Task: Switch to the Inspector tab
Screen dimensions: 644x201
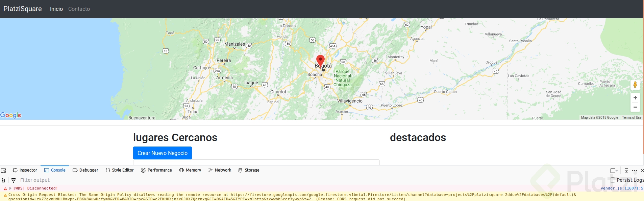Action: pyautogui.click(x=25, y=170)
